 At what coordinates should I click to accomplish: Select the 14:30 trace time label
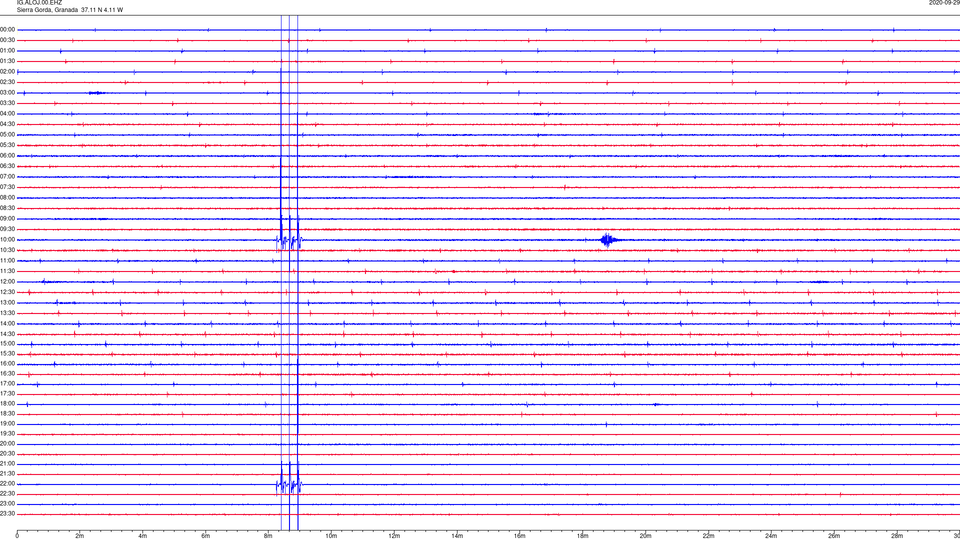(7, 334)
